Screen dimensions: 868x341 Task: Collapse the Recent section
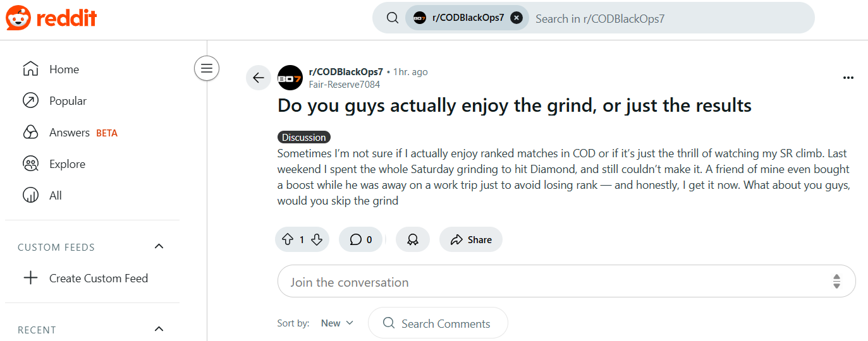click(159, 329)
